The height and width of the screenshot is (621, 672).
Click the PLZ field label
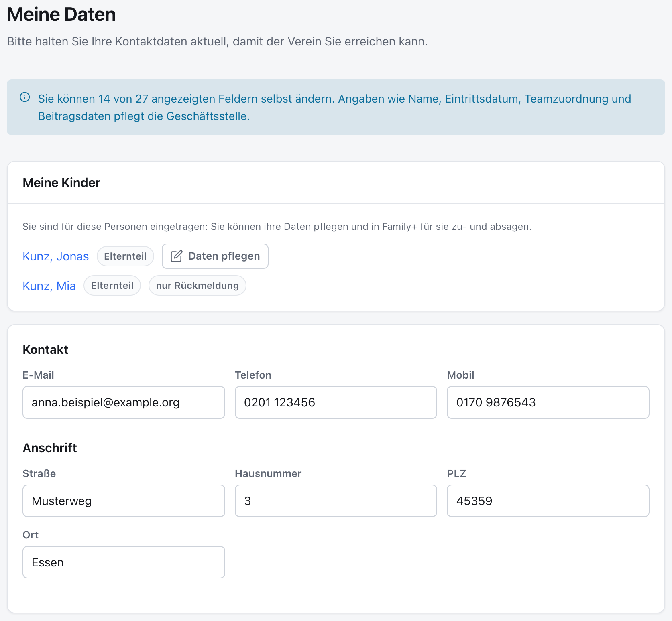tap(456, 474)
